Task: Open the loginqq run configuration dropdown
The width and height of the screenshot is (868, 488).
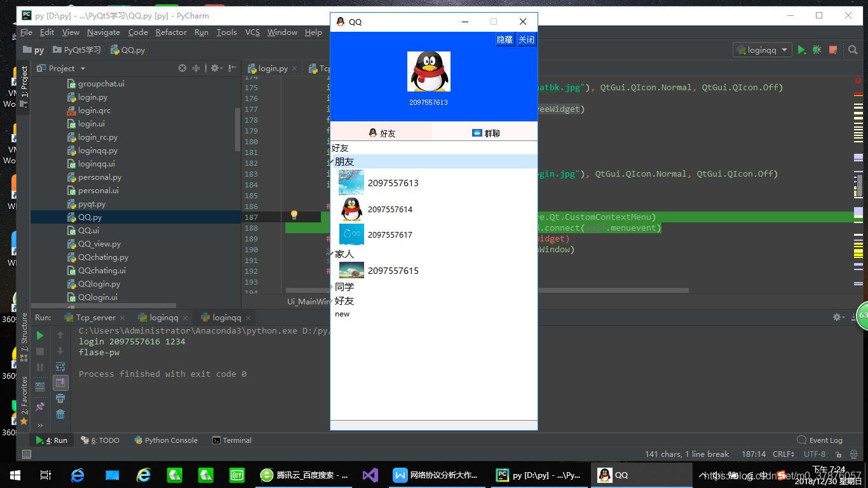Action: pos(762,50)
